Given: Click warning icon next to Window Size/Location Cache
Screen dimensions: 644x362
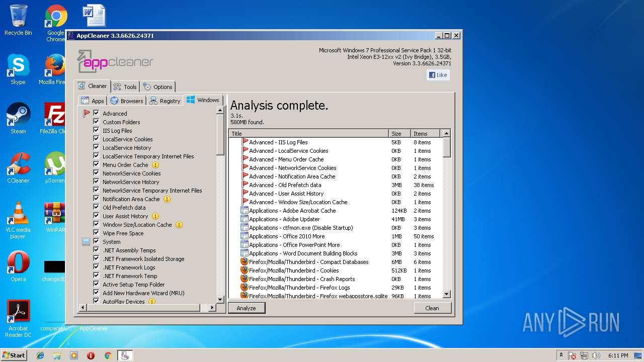Looking at the screenshot, I should pos(179,225).
